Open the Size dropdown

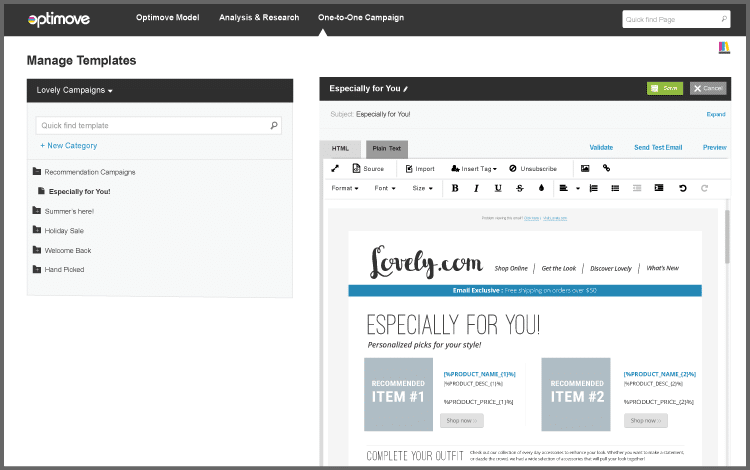(422, 188)
